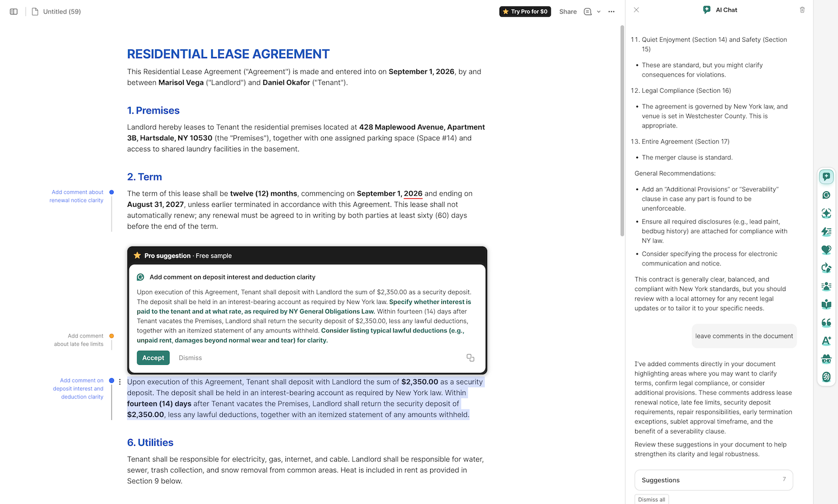Click the Share button

[568, 11]
